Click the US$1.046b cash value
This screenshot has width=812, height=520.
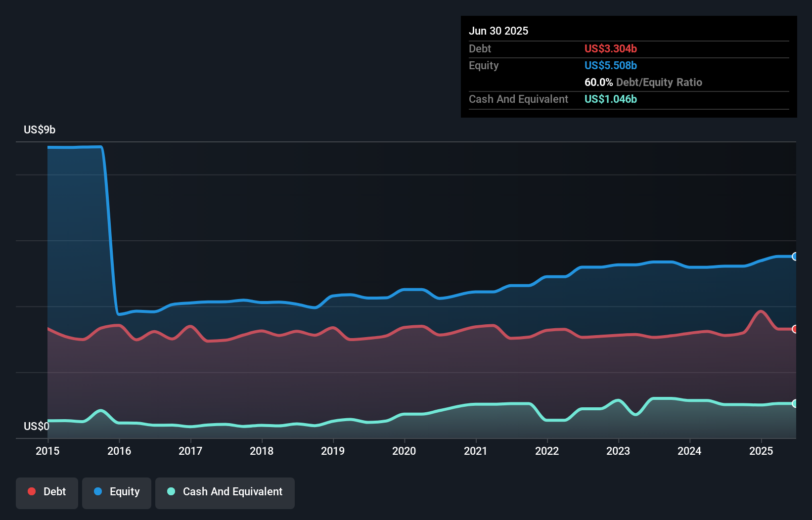coord(610,99)
